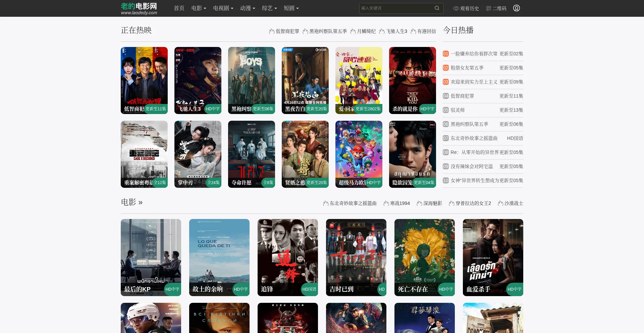
Task: Open the 低智商犯罪 poster thumbnail
Action: point(144,80)
